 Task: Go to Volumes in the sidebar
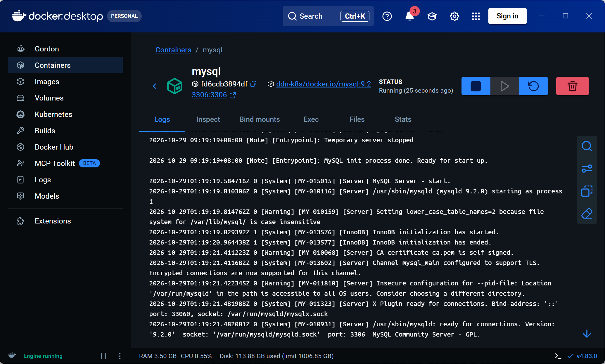point(65,98)
